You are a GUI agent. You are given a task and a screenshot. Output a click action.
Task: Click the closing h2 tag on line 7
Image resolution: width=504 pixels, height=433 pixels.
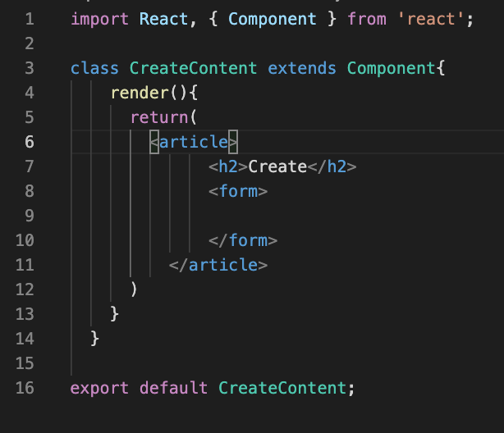tap(332, 166)
